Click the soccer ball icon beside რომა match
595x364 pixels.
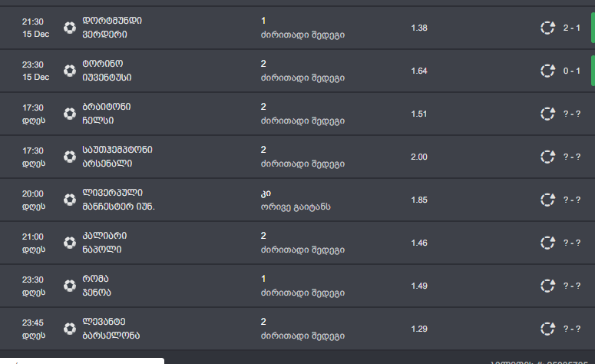(70, 286)
